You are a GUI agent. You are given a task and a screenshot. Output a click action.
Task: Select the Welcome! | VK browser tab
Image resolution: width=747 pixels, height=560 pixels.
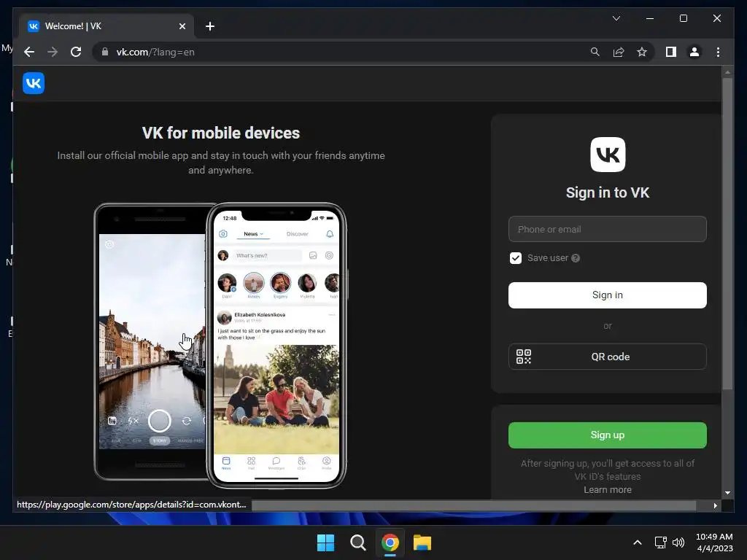pyautogui.click(x=107, y=26)
